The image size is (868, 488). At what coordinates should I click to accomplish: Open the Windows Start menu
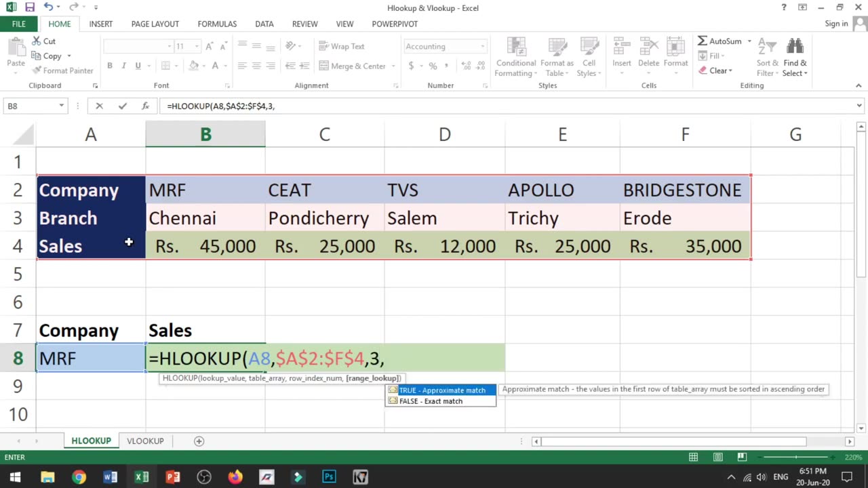(x=15, y=477)
